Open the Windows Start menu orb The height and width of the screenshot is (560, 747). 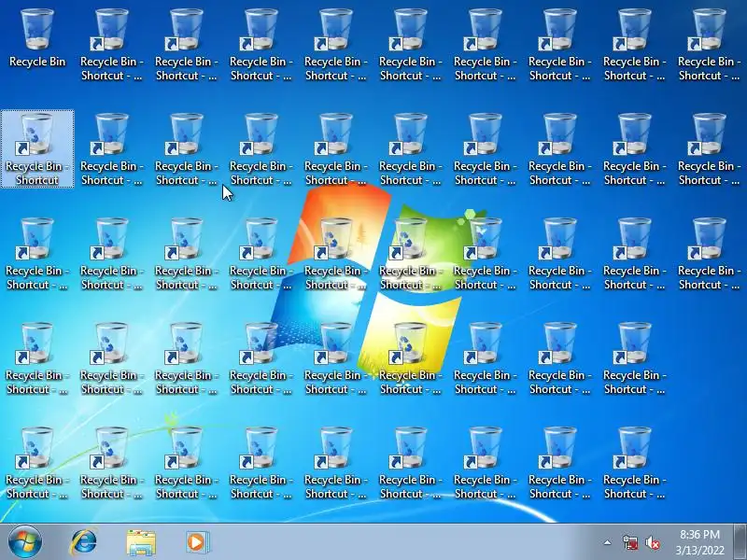click(x=25, y=542)
